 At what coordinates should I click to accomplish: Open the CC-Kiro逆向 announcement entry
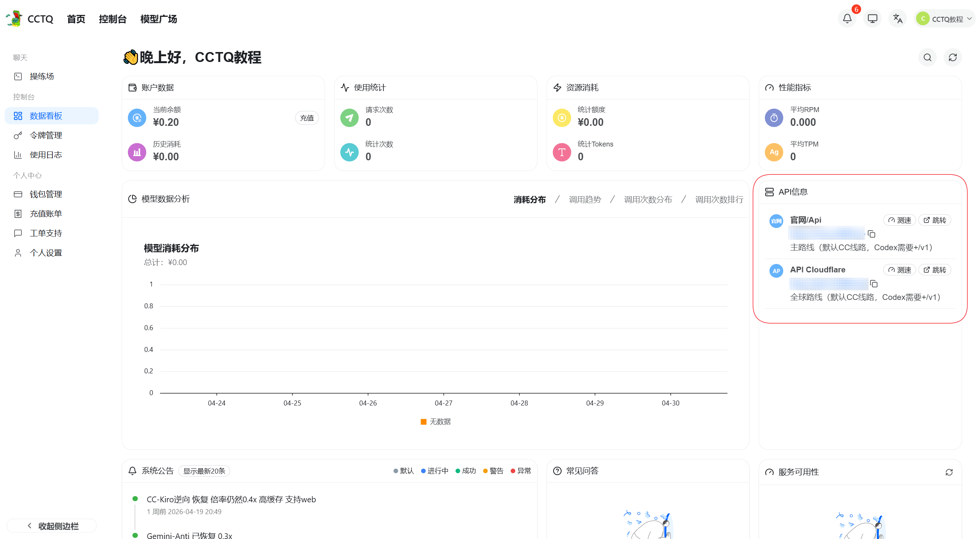(231, 499)
